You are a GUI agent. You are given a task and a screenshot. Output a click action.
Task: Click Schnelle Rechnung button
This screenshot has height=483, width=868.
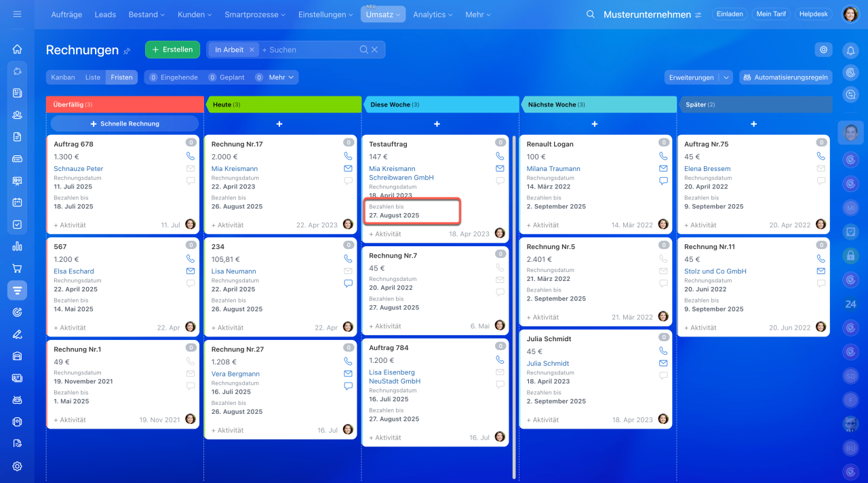coord(125,123)
